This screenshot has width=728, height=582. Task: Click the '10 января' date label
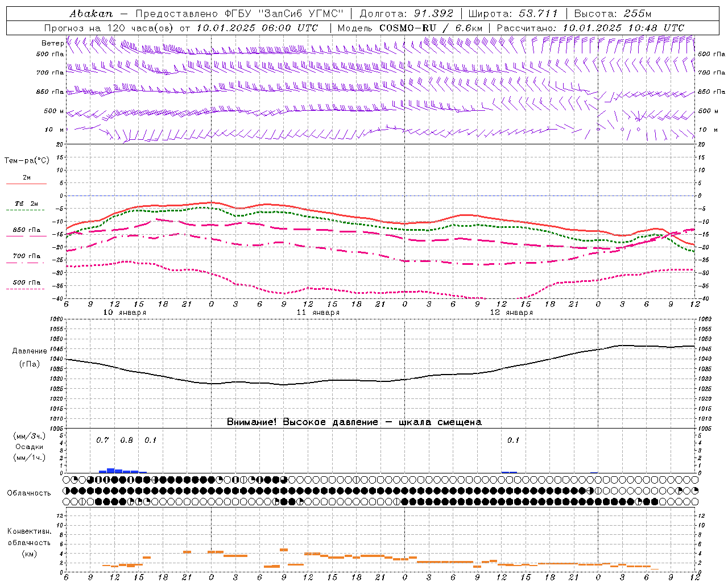point(125,313)
